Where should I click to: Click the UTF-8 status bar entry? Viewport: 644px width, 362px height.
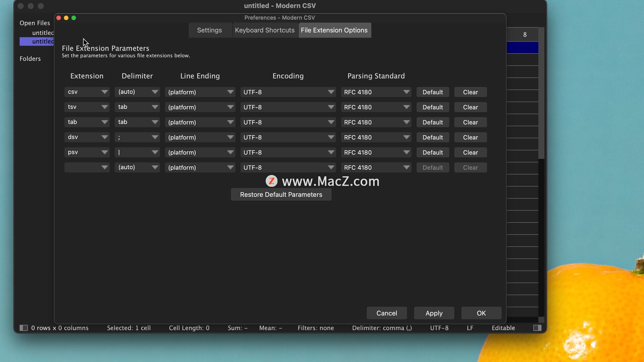pos(439,328)
